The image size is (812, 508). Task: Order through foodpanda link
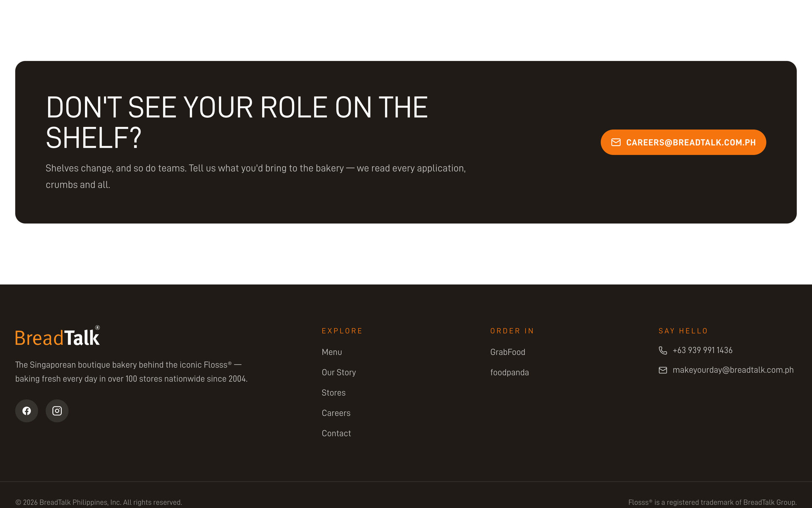pyautogui.click(x=509, y=372)
